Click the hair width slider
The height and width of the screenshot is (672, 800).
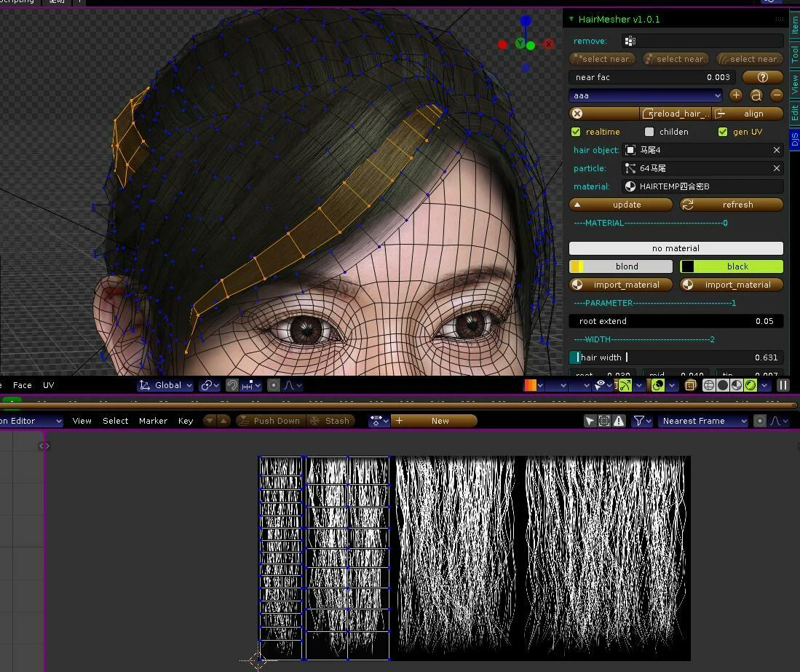(x=676, y=357)
